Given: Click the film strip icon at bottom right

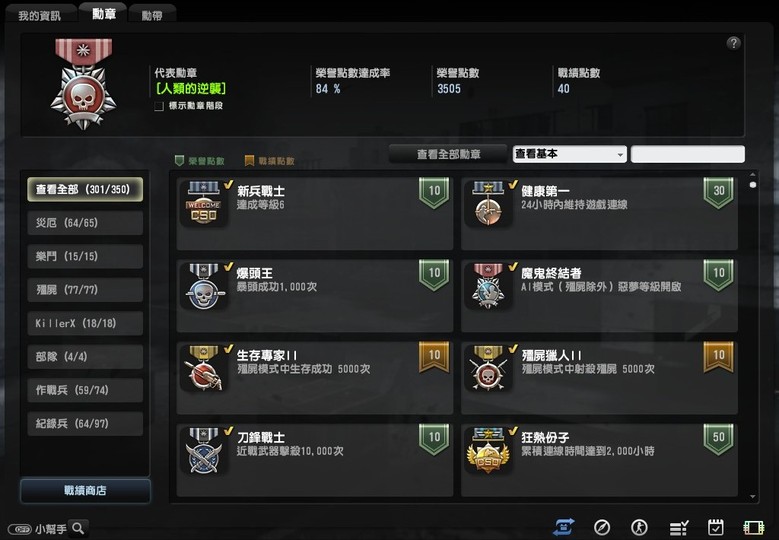Looking at the screenshot, I should tap(753, 528).
